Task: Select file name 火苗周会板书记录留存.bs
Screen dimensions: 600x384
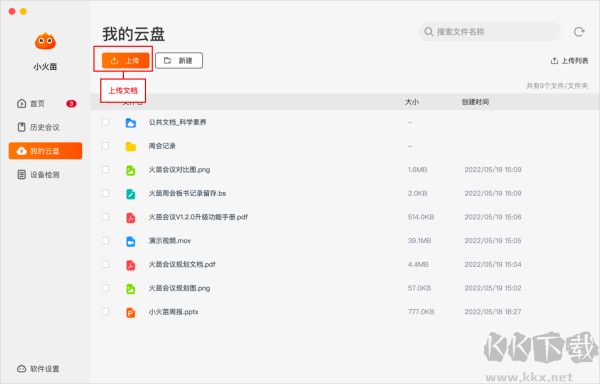Action: pos(188,194)
